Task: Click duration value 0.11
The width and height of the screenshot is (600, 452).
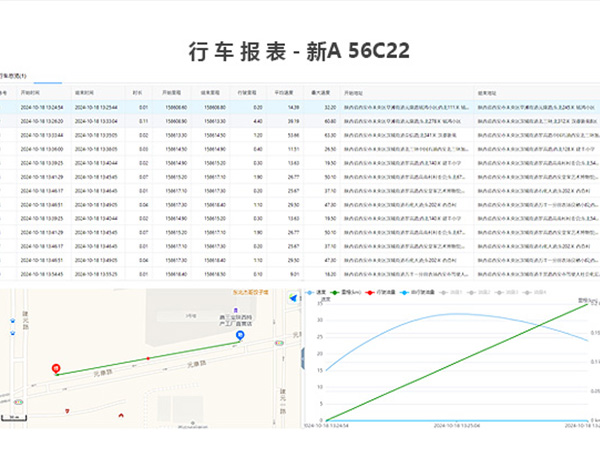Action: click(x=143, y=121)
